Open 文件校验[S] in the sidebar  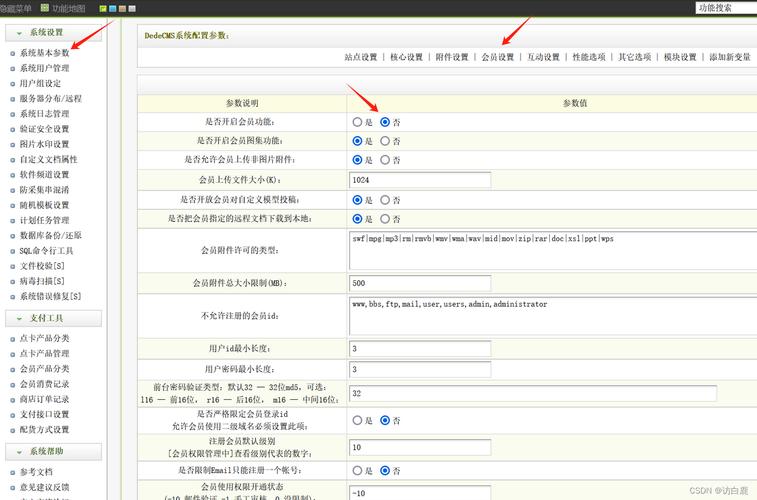pos(42,266)
